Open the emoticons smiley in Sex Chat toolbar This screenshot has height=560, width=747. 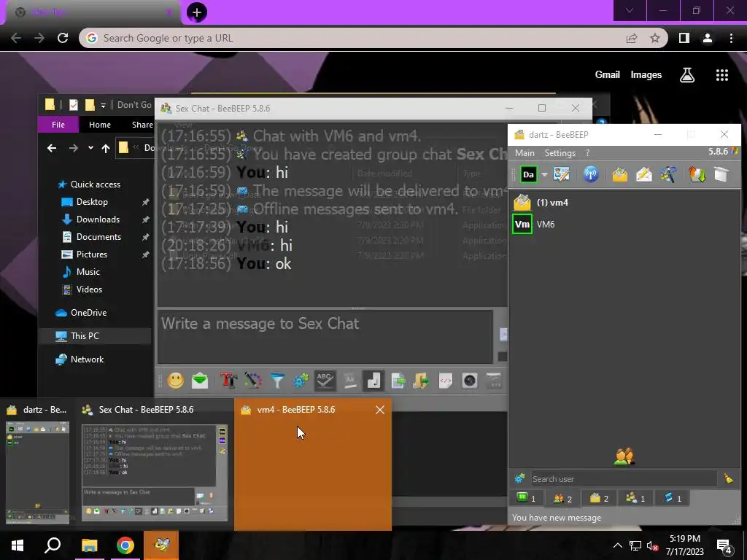point(175,381)
